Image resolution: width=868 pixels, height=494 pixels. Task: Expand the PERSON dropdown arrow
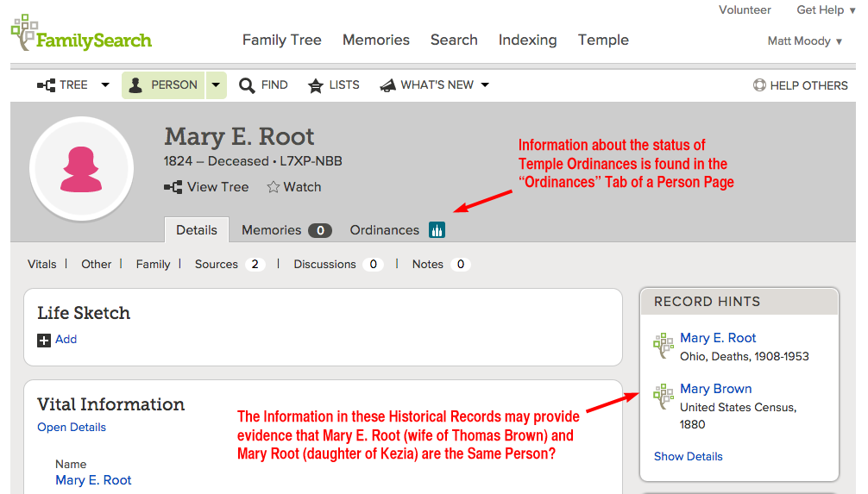coord(216,85)
